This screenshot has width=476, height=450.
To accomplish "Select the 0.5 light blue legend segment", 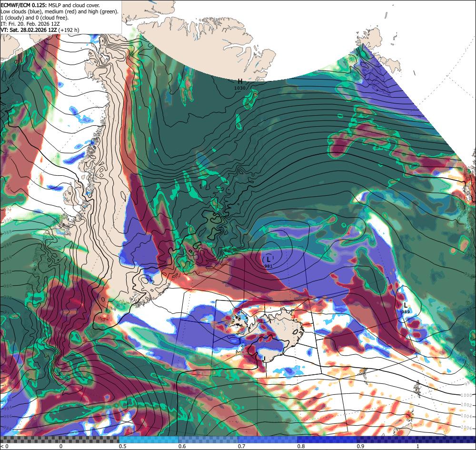I will 149,440.
